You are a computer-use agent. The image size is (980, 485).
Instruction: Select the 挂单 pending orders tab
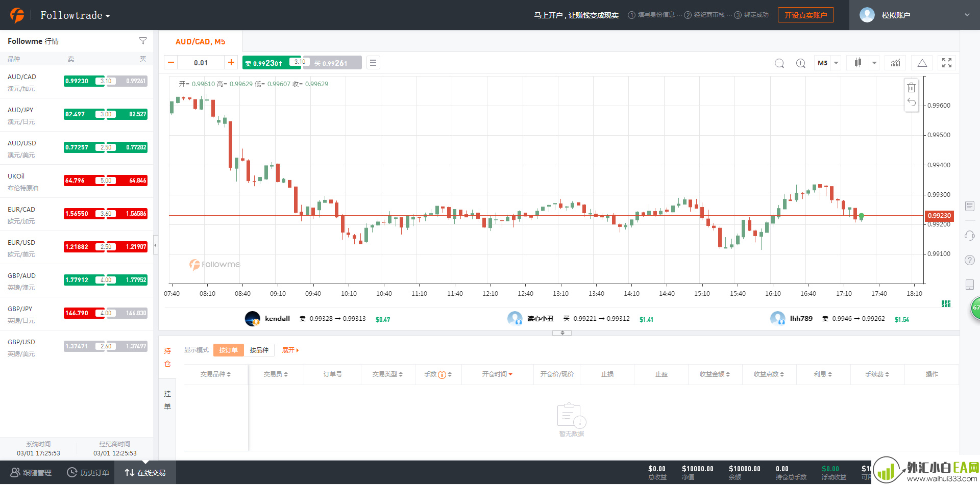[167, 400]
